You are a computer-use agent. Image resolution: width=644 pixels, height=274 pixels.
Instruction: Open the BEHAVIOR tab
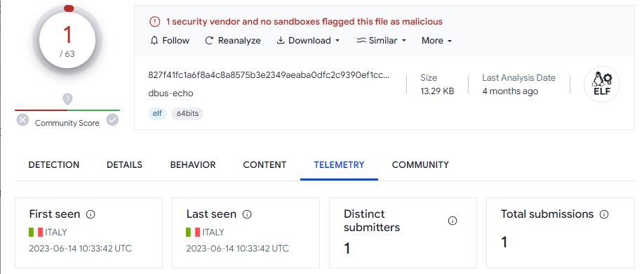(193, 165)
